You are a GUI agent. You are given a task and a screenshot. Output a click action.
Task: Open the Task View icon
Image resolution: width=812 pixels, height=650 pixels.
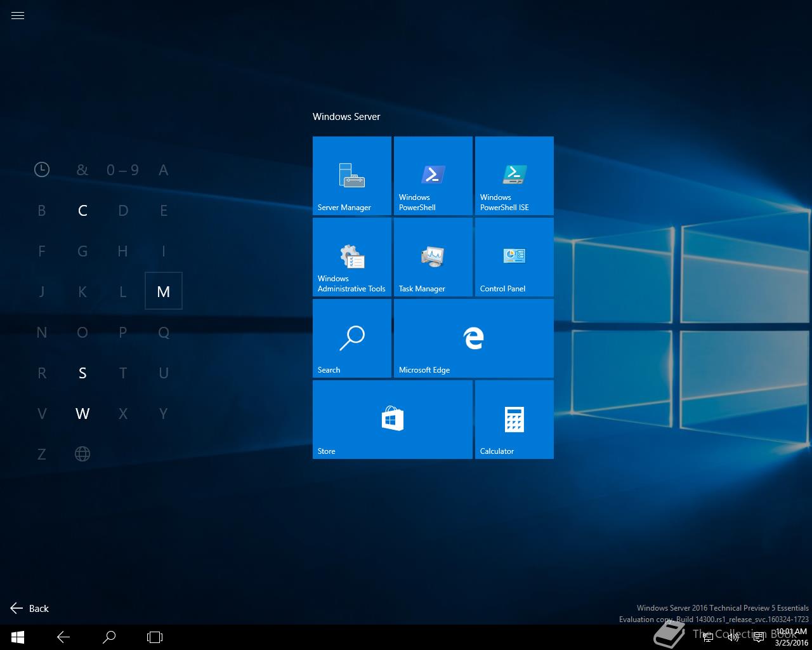click(x=155, y=637)
